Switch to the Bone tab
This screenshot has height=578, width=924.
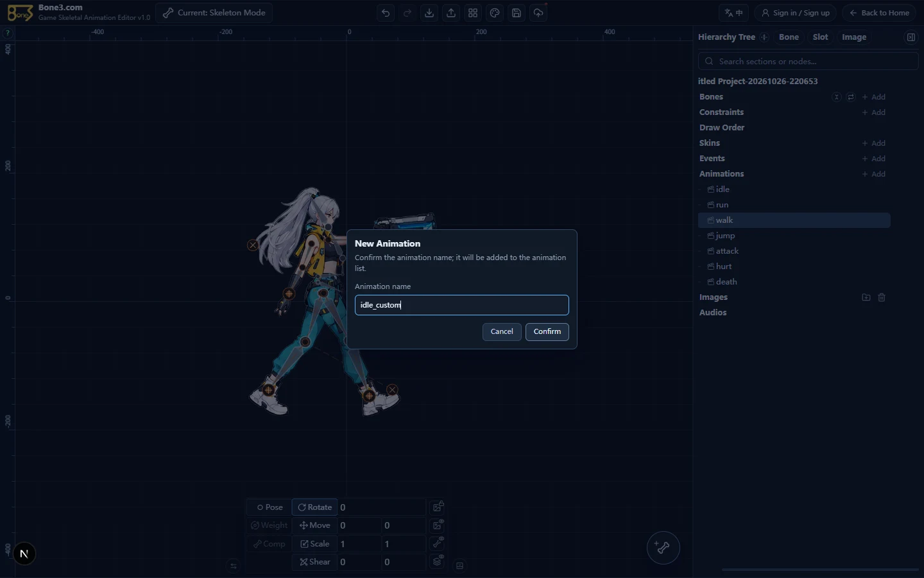point(789,37)
